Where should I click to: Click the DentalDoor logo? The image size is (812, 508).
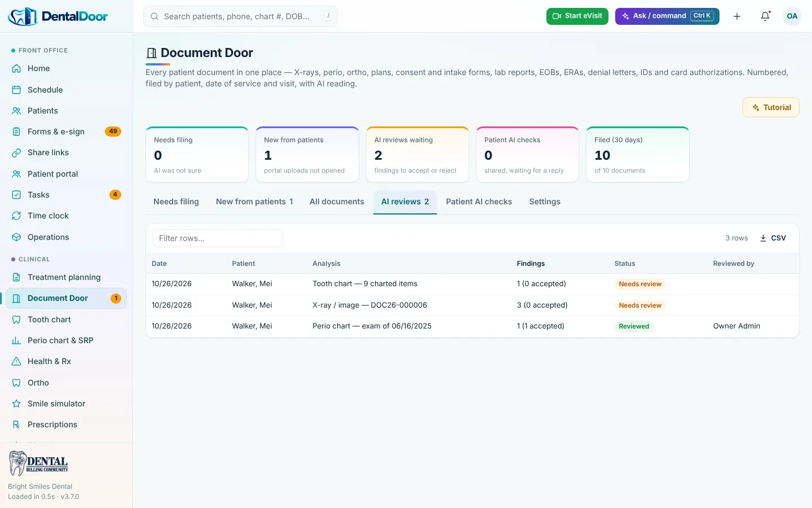58,16
